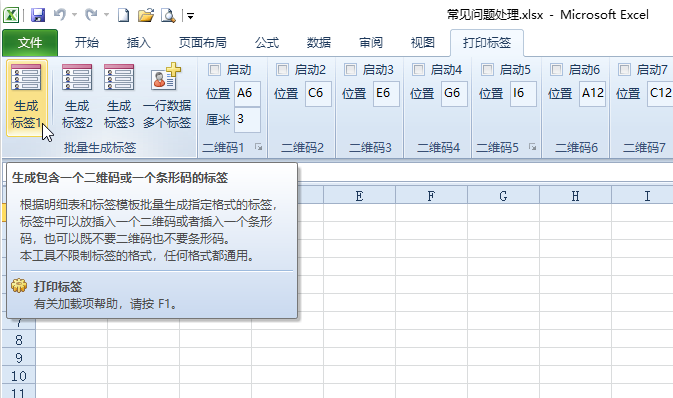Viewport: 673px width, 398px height.
Task: Open the 文件 tab
Action: [x=30, y=43]
